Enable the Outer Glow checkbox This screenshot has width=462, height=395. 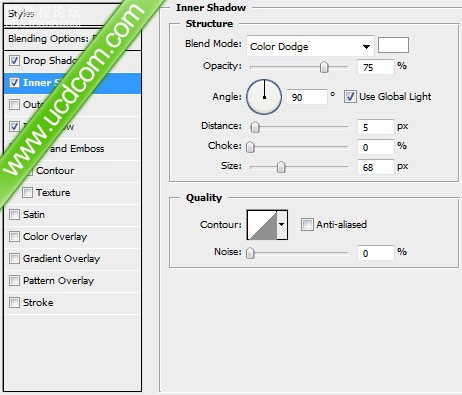(x=14, y=104)
